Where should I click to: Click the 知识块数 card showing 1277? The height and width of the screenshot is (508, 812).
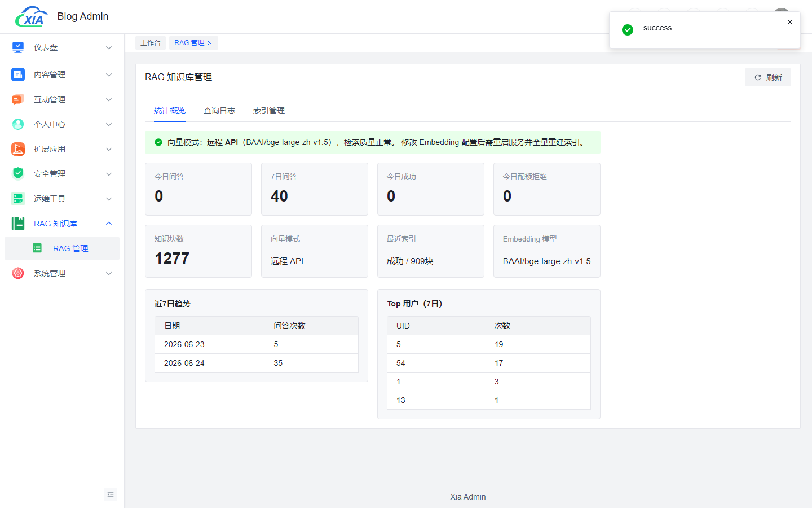(x=198, y=251)
